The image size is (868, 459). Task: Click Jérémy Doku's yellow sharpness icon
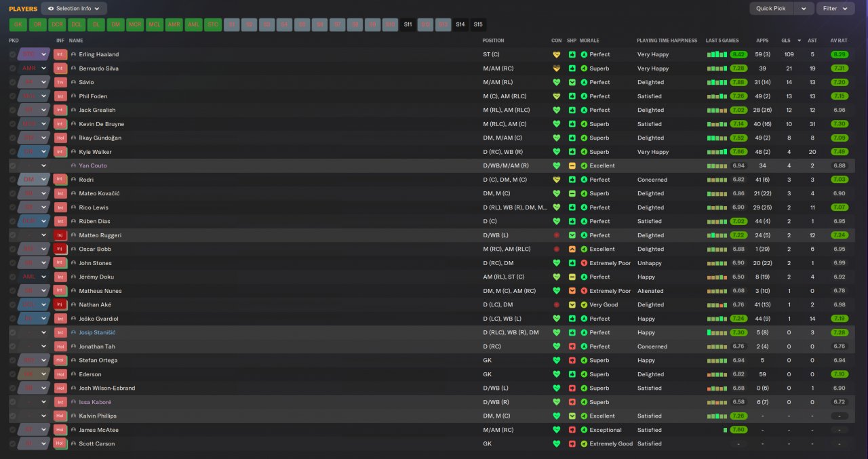[572, 277]
